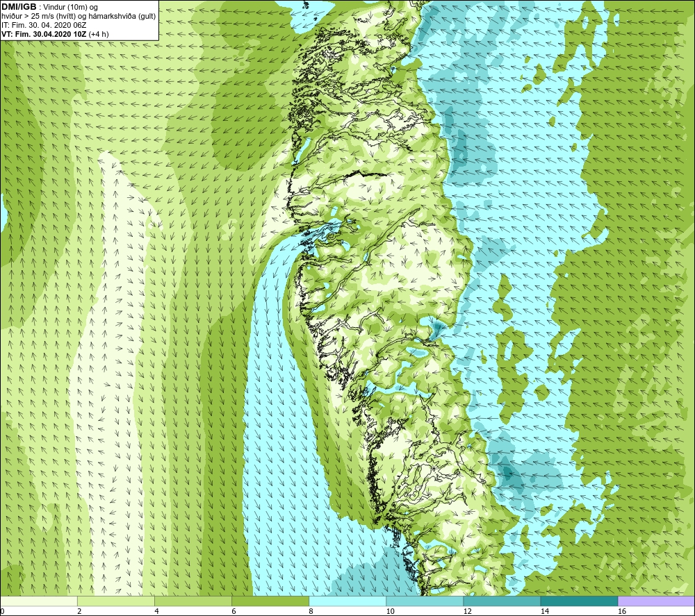
Task: Click the medium green 4–6 m/s legend swatch
Action: tap(193, 601)
